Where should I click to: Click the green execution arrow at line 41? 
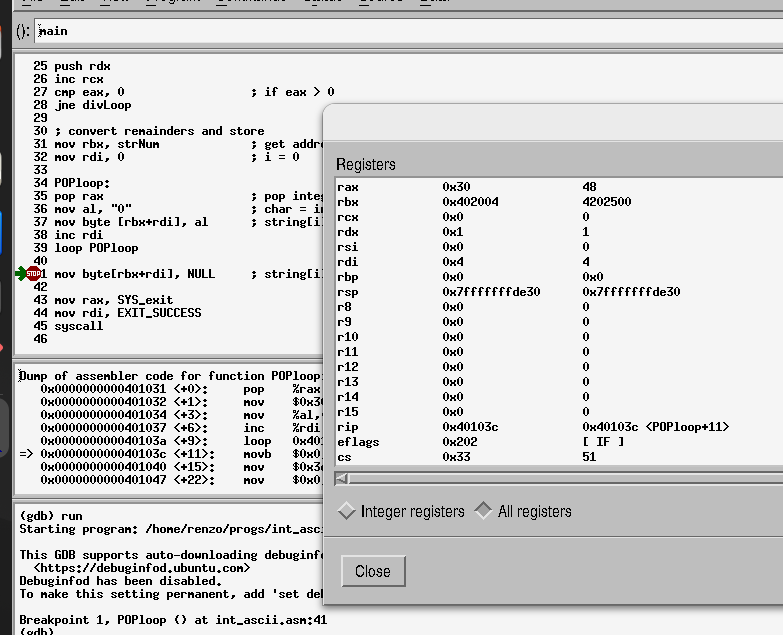20,274
